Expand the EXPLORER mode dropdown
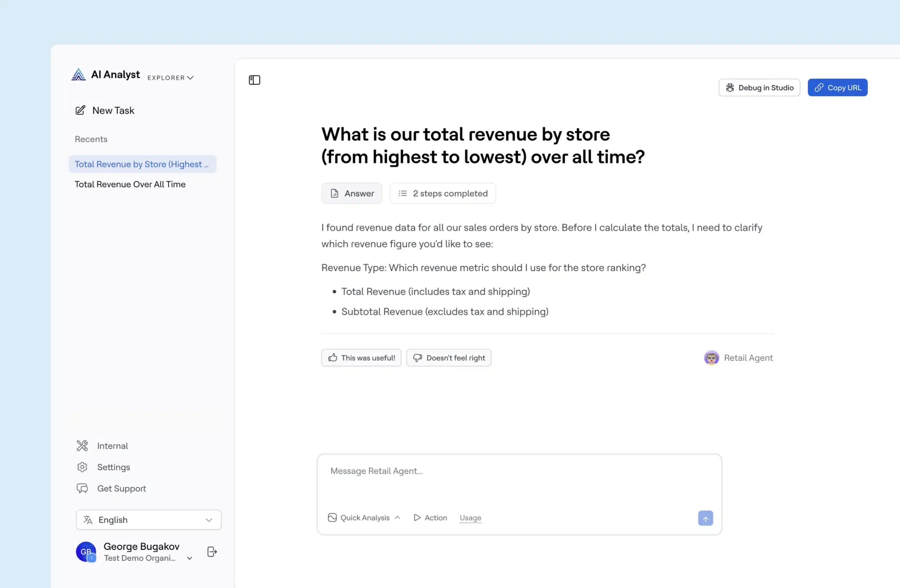This screenshot has height=588, width=900. pos(170,78)
